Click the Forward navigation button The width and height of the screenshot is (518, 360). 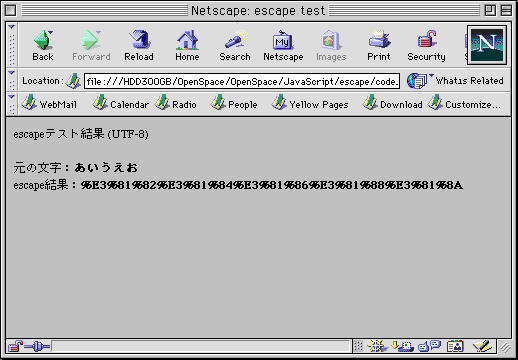click(91, 46)
